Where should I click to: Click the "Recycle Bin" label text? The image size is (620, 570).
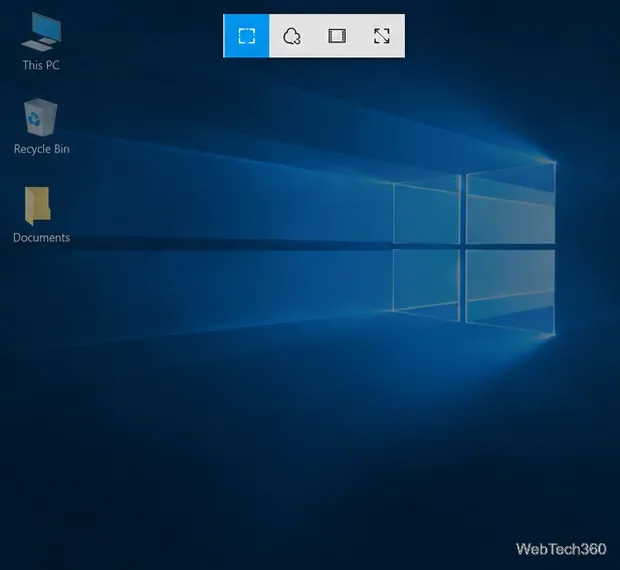click(42, 149)
